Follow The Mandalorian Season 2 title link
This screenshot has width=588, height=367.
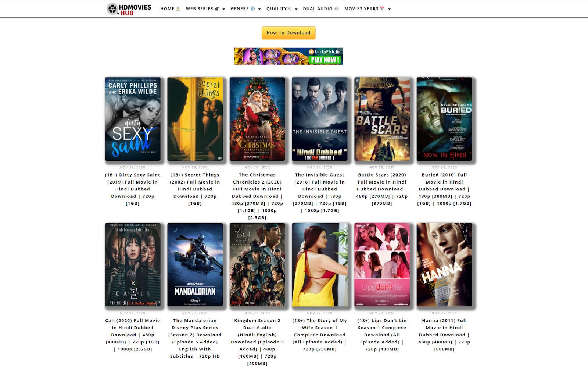click(x=195, y=338)
